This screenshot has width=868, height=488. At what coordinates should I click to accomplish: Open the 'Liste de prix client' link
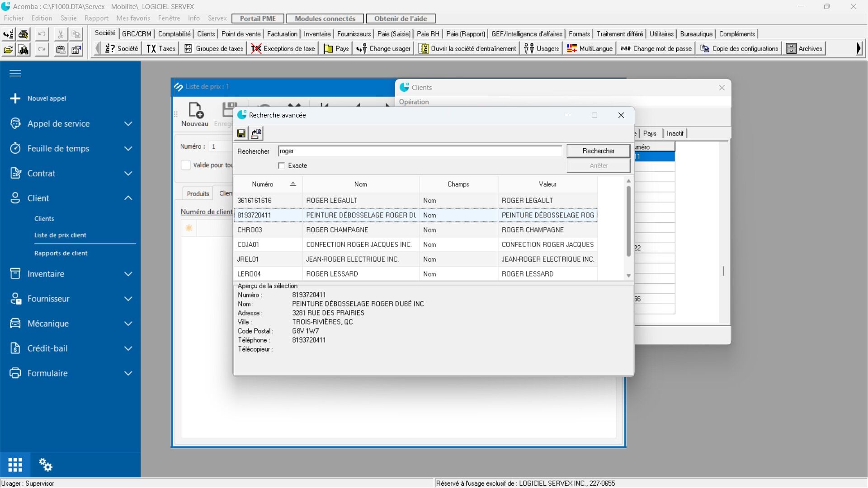(x=60, y=235)
